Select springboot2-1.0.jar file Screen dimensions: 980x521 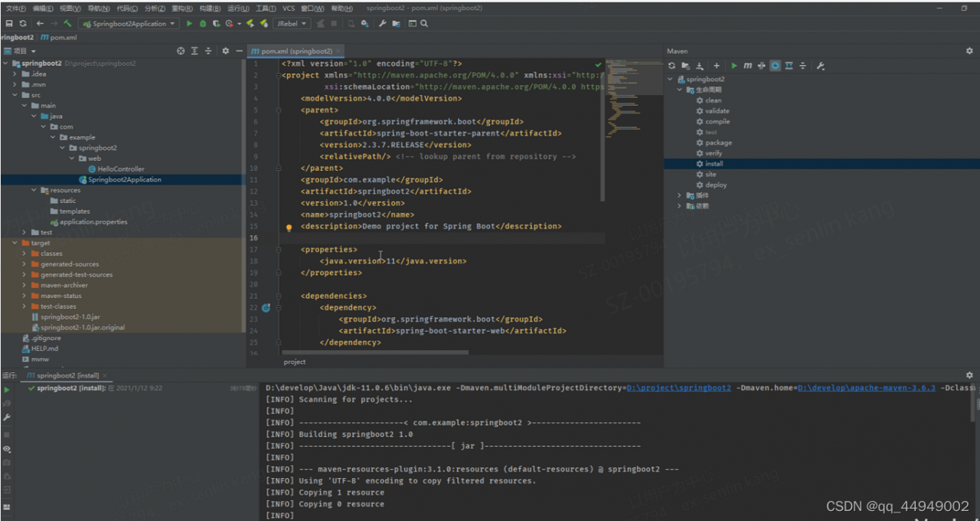[70, 316]
